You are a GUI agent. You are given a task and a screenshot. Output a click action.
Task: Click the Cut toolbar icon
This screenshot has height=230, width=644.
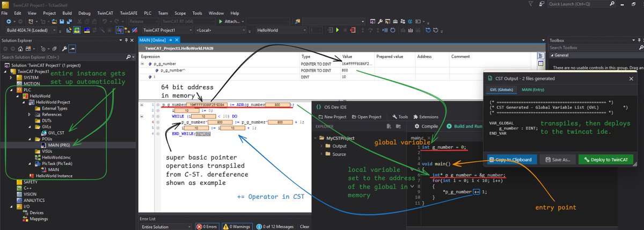pos(79,21)
